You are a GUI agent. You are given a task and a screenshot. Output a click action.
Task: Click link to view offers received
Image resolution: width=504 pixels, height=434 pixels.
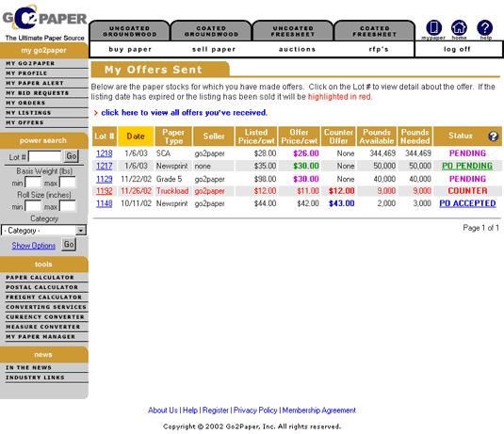tap(185, 113)
